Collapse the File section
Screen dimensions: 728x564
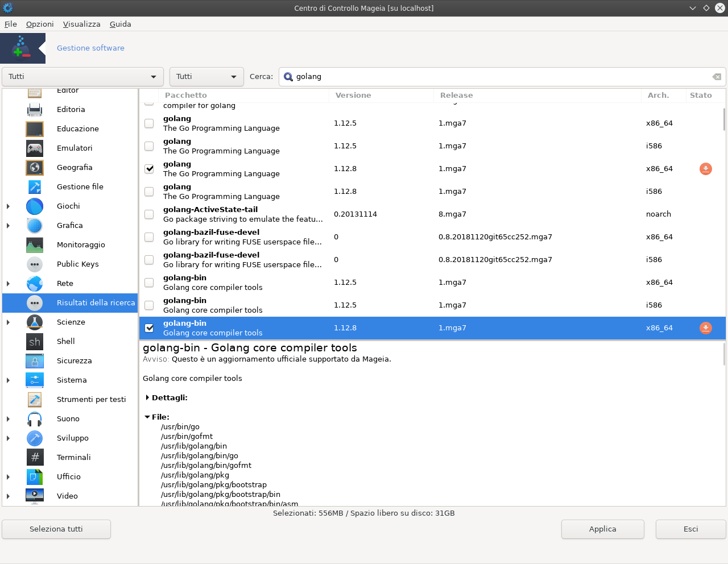[x=147, y=417]
